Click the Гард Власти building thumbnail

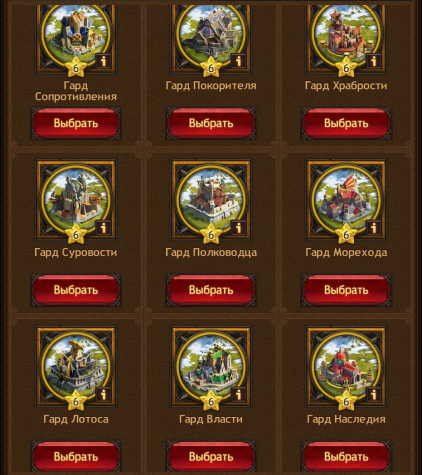[x=211, y=366]
